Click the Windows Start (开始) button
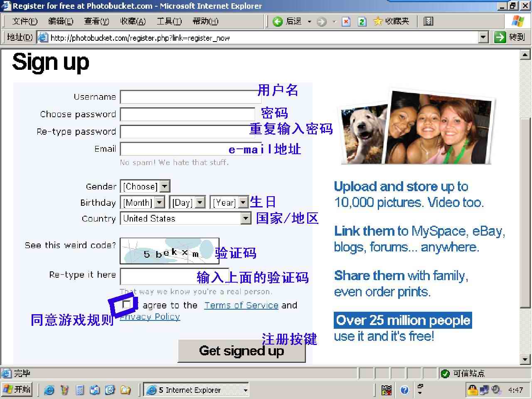 (17, 389)
